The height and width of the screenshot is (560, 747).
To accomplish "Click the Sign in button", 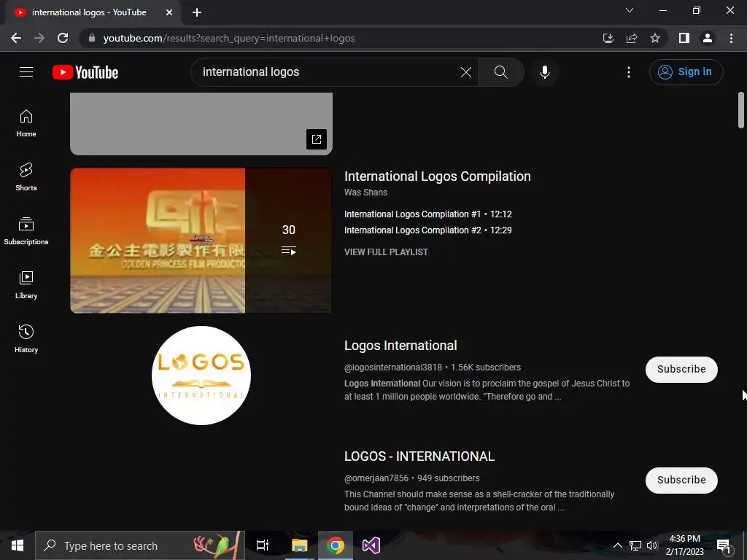I will tap(686, 72).
